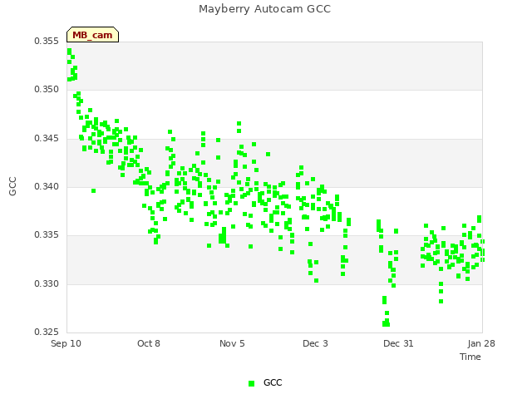Click the 0.355 y-axis label
The height and width of the screenshot is (399, 532).
coord(47,41)
